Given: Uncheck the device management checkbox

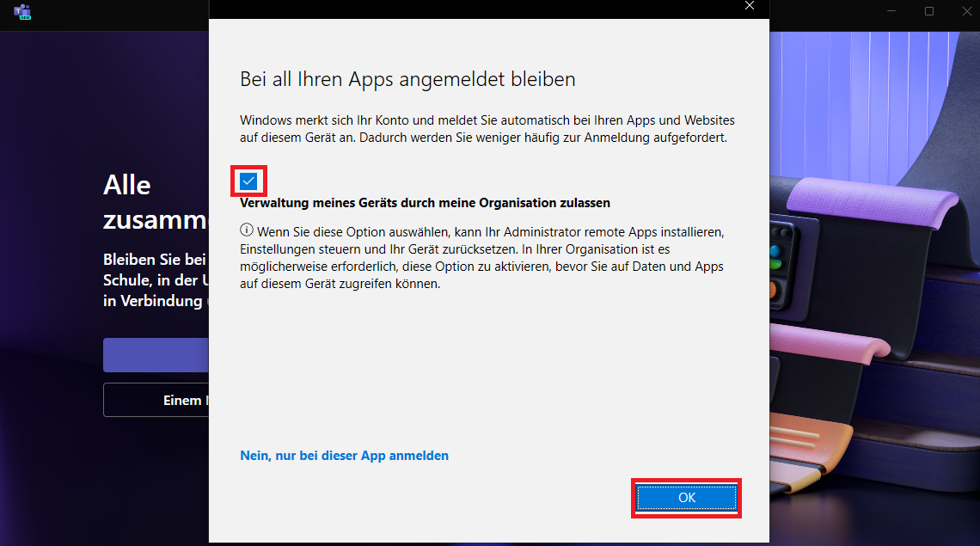Looking at the screenshot, I should pos(248,181).
